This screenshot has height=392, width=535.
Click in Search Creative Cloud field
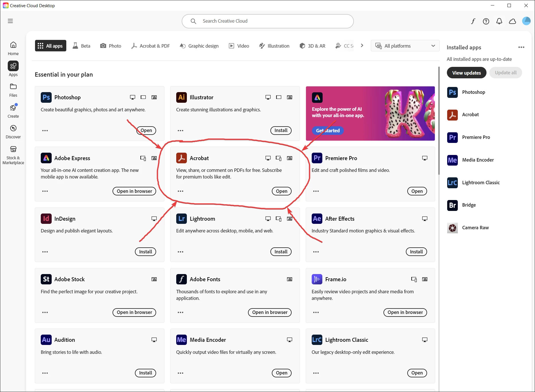click(x=267, y=21)
